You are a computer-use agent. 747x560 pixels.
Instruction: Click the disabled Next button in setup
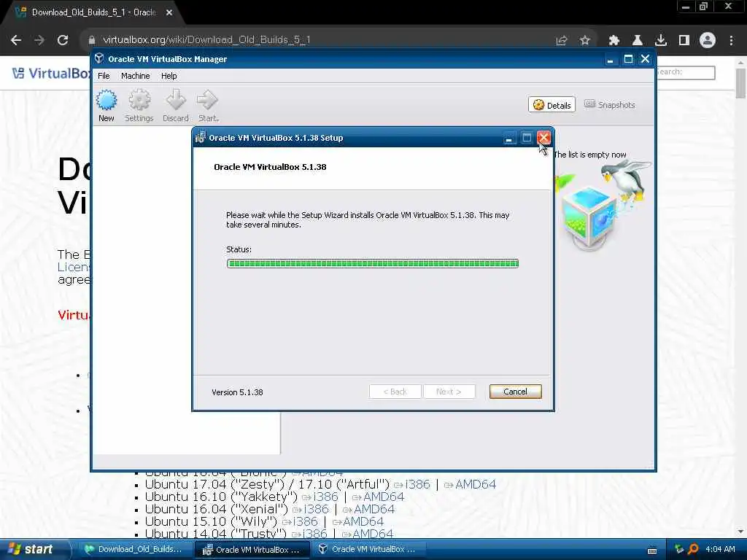pyautogui.click(x=449, y=392)
